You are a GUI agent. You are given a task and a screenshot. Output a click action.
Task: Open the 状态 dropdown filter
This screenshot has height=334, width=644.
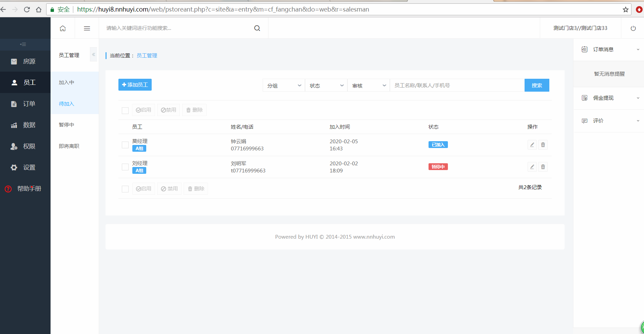coord(326,86)
